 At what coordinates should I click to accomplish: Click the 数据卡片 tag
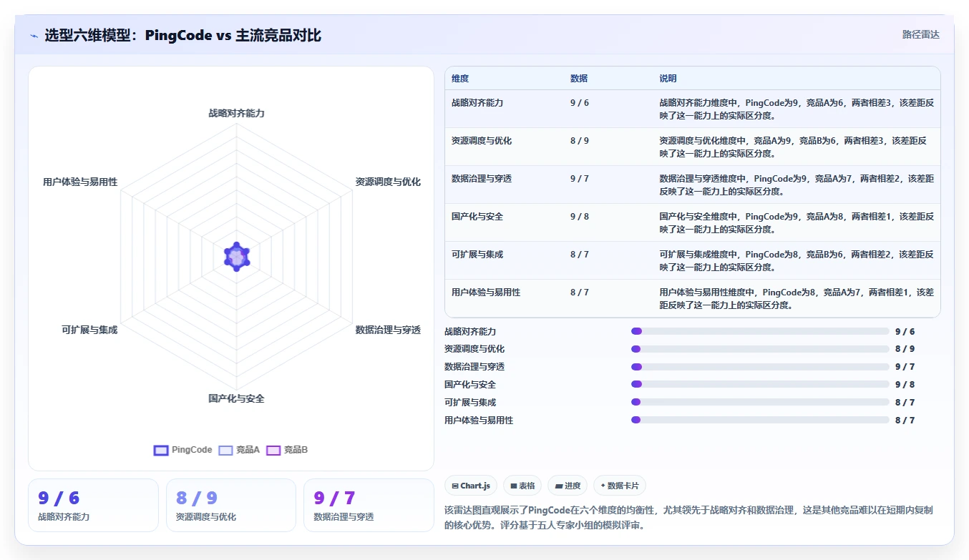pos(619,486)
